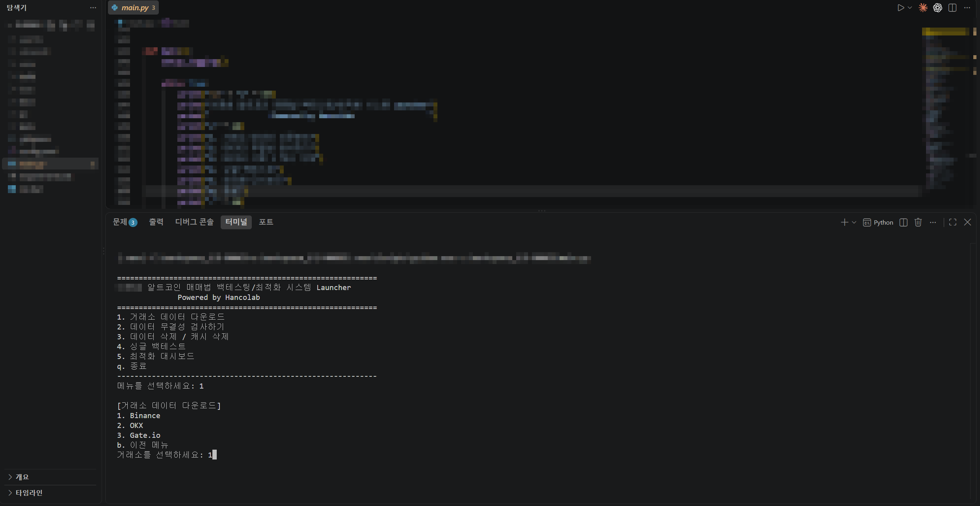
Task: Click the 'q. 종료' terminal line
Action: point(132,366)
